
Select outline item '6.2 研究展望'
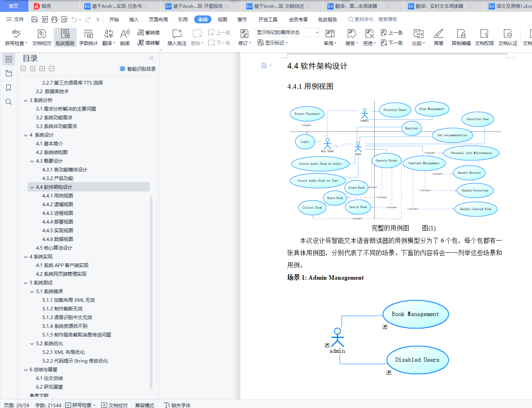tap(49, 387)
